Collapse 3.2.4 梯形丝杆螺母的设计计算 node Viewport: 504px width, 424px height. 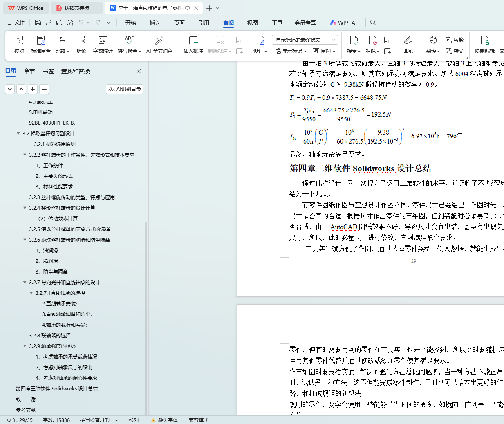[25, 208]
